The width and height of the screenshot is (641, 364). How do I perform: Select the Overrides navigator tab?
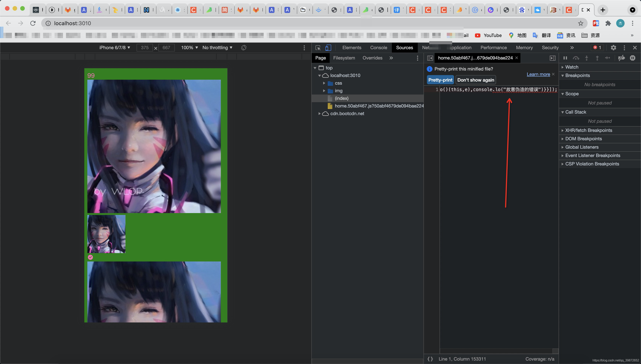(x=372, y=58)
